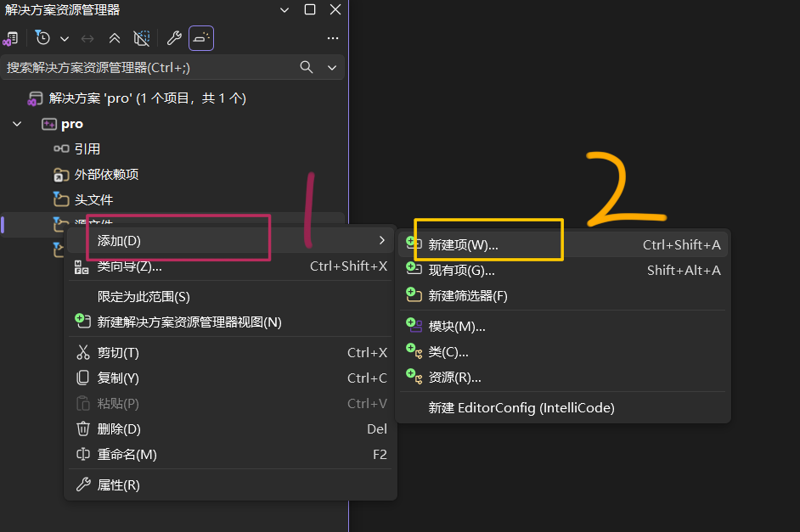800x532 pixels.
Task: Choose 剪切(T) from context menu
Action: pyautogui.click(x=231, y=353)
